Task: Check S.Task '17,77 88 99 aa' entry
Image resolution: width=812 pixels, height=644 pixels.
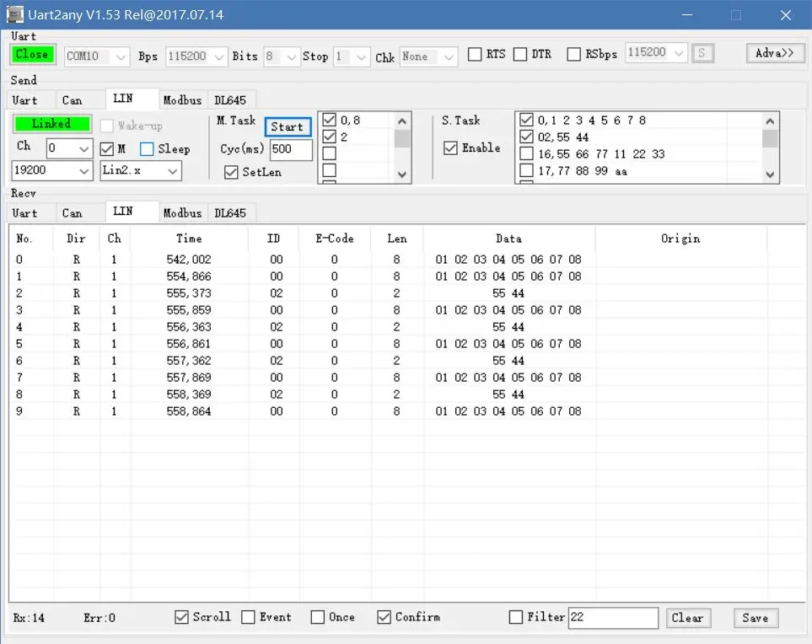Action: (x=526, y=170)
